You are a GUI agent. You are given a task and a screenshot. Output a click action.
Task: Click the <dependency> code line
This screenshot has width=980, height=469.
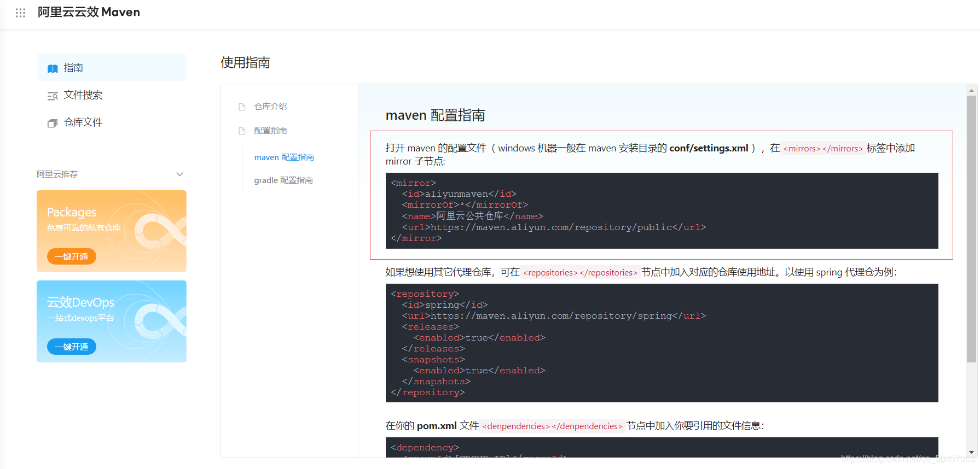click(x=425, y=448)
